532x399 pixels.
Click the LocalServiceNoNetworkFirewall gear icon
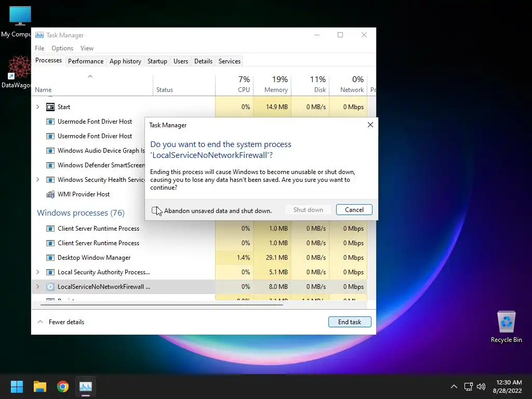50,287
